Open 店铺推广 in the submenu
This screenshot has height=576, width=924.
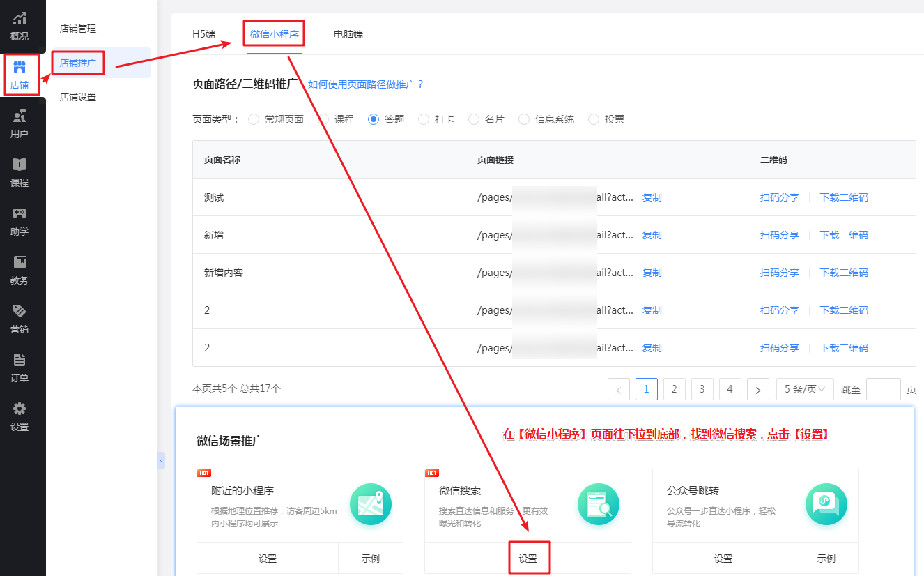point(78,63)
